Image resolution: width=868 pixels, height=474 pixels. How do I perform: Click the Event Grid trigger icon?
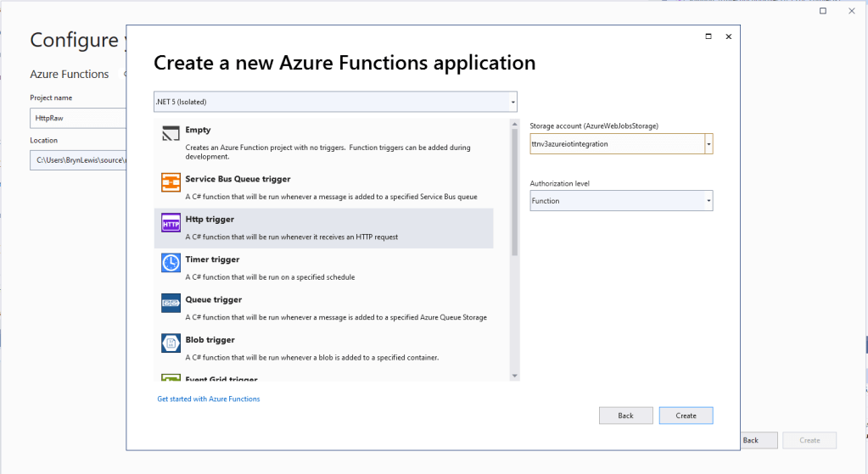coord(171,378)
